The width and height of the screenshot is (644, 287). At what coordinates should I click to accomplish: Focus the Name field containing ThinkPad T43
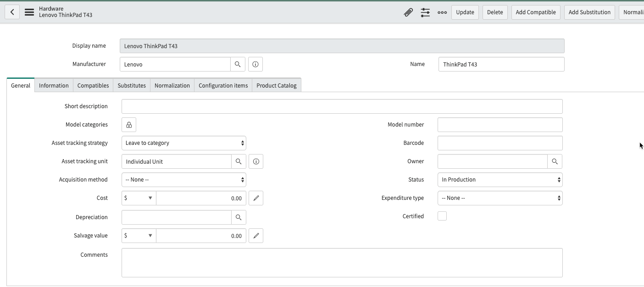point(501,64)
